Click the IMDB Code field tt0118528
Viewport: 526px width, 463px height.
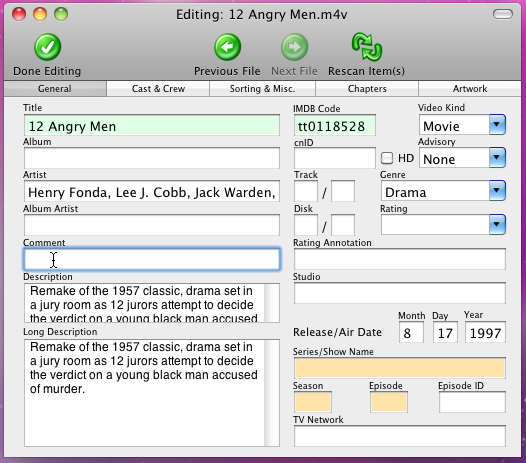[334, 125]
